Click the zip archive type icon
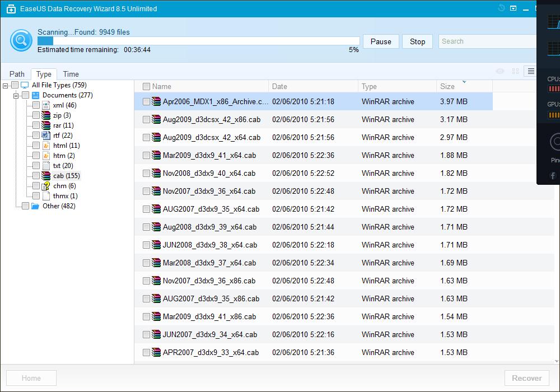 coord(46,115)
